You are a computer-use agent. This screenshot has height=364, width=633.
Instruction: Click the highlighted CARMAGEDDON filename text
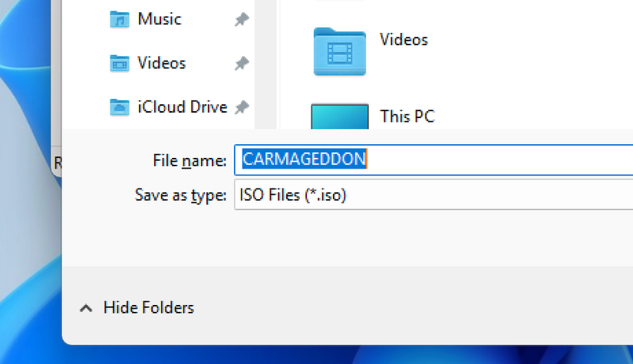coord(305,159)
